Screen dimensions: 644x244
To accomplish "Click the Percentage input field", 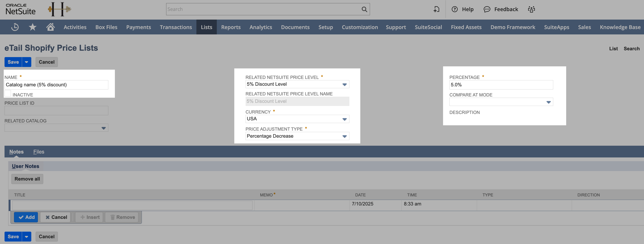I will (501, 85).
